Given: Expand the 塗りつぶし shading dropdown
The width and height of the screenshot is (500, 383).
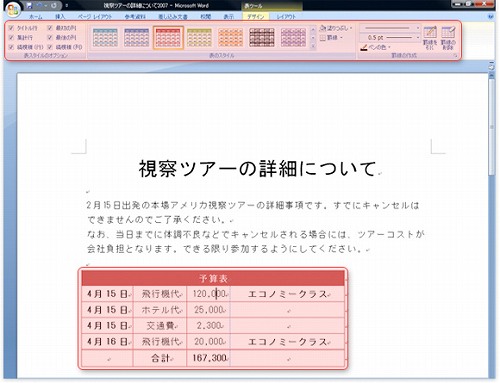Looking at the screenshot, I should [x=336, y=28].
